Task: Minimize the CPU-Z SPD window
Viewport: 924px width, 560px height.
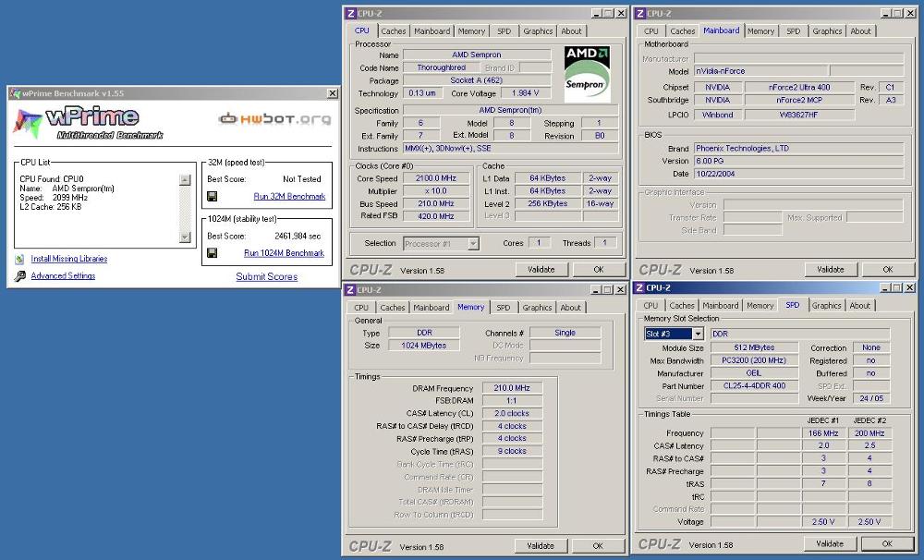Action: (886, 287)
